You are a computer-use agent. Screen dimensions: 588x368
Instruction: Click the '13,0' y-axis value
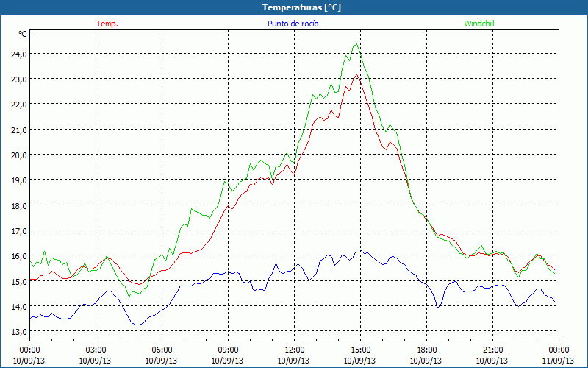[x=19, y=332]
